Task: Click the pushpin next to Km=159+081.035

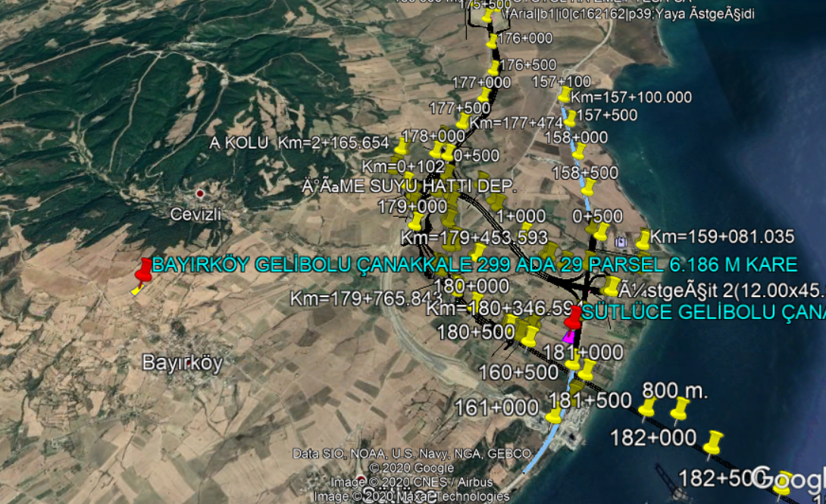Action: (x=643, y=239)
